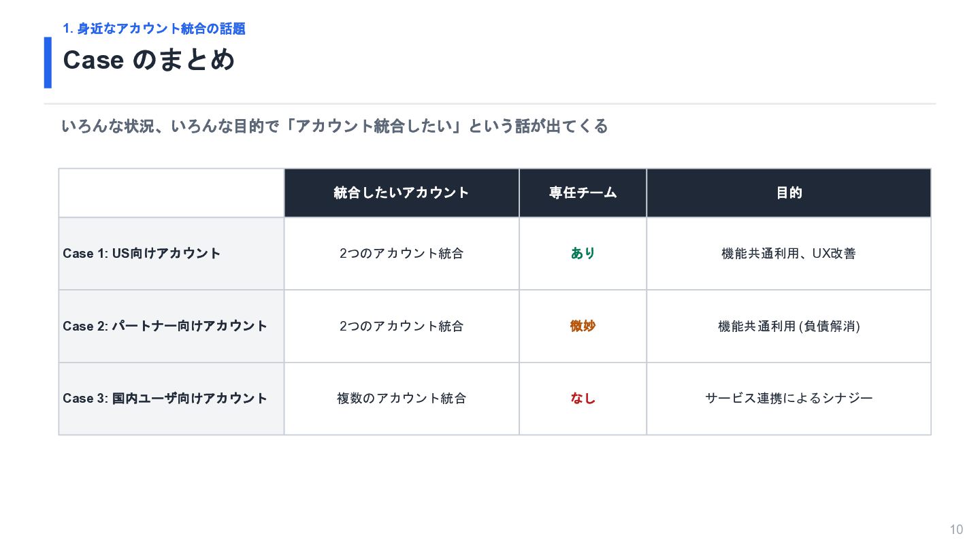Image resolution: width=980 pixels, height=551 pixels.
Task: Click the '専任チーム' column header
Action: [x=583, y=193]
